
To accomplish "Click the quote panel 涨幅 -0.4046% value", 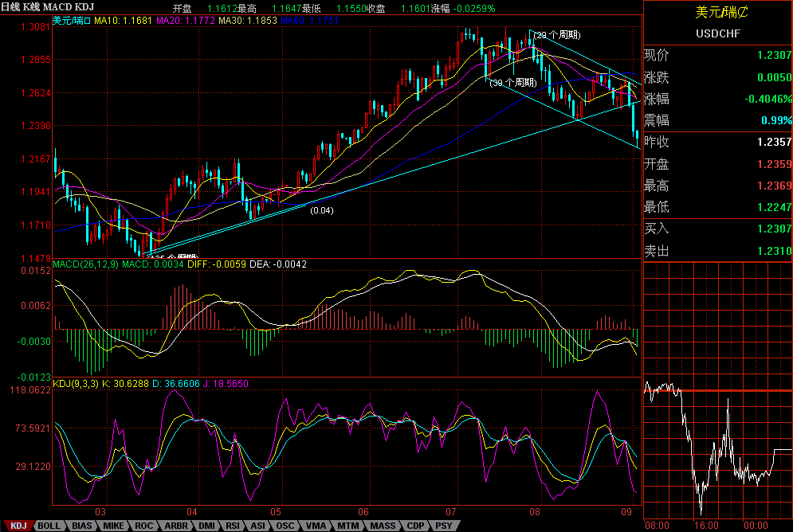I will tap(768, 99).
